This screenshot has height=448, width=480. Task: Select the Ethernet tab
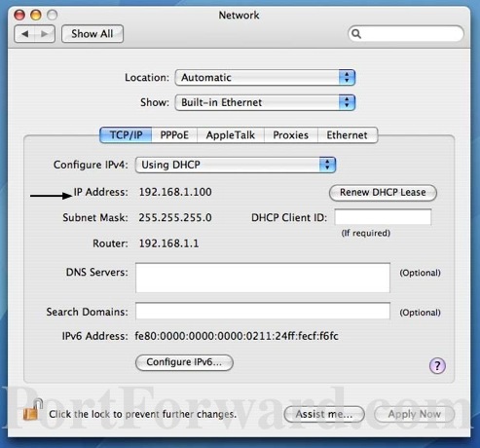coord(347,135)
